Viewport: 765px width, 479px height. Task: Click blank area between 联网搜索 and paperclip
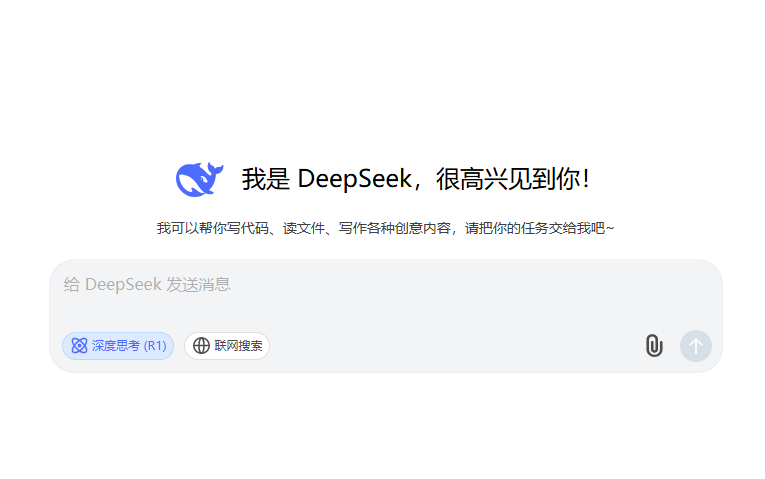tap(456, 346)
